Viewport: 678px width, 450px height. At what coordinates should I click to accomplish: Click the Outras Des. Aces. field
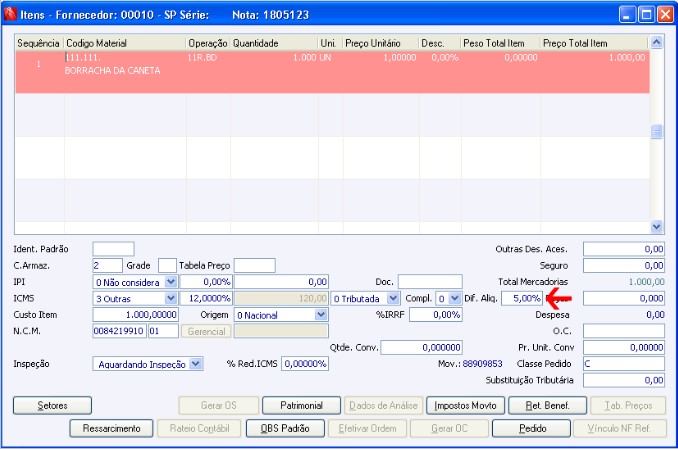pos(624,249)
